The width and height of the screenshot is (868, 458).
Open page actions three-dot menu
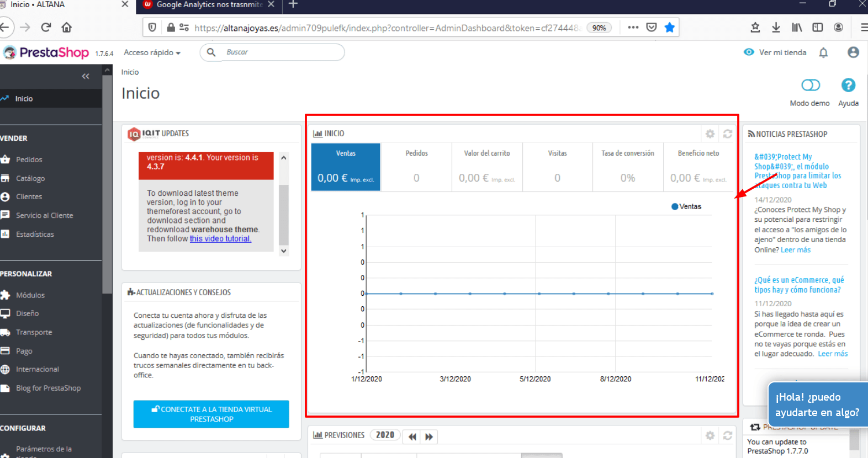tap(633, 27)
